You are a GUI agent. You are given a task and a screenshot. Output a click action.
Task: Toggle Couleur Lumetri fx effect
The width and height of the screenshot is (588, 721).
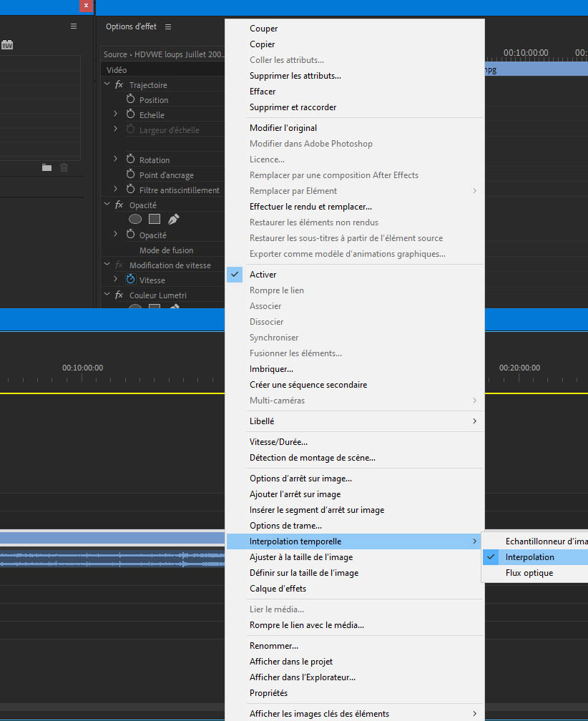click(x=119, y=295)
